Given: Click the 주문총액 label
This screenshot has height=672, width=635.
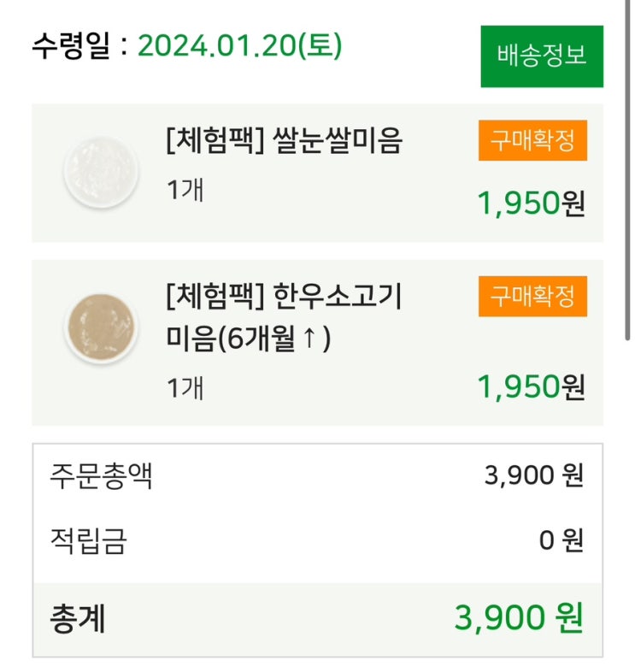Looking at the screenshot, I should [x=101, y=475].
